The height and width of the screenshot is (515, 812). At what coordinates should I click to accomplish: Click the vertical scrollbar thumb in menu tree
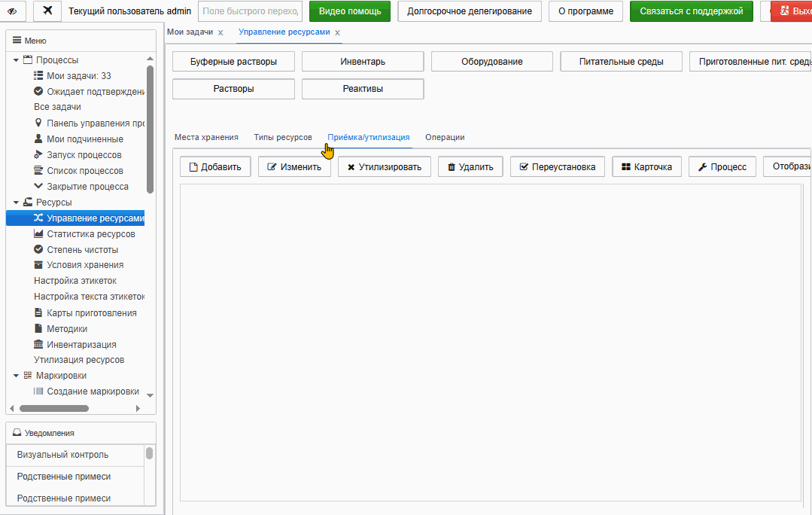click(x=151, y=129)
